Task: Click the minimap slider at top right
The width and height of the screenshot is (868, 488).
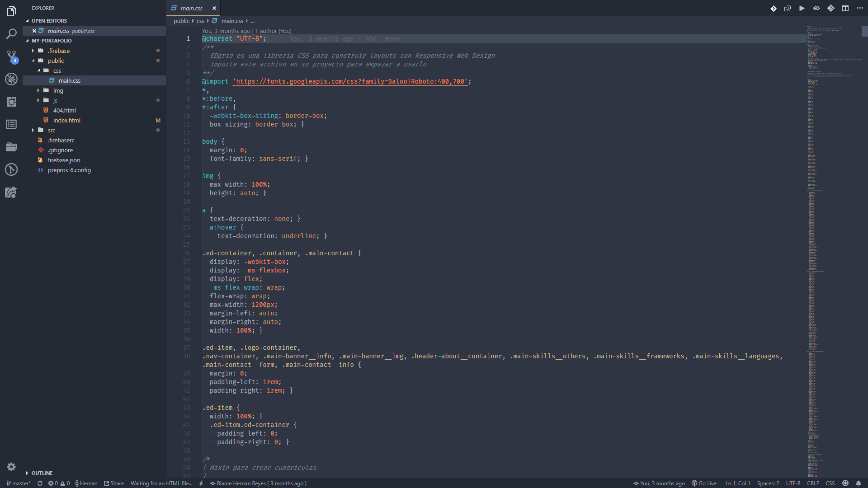Action: tap(864, 31)
